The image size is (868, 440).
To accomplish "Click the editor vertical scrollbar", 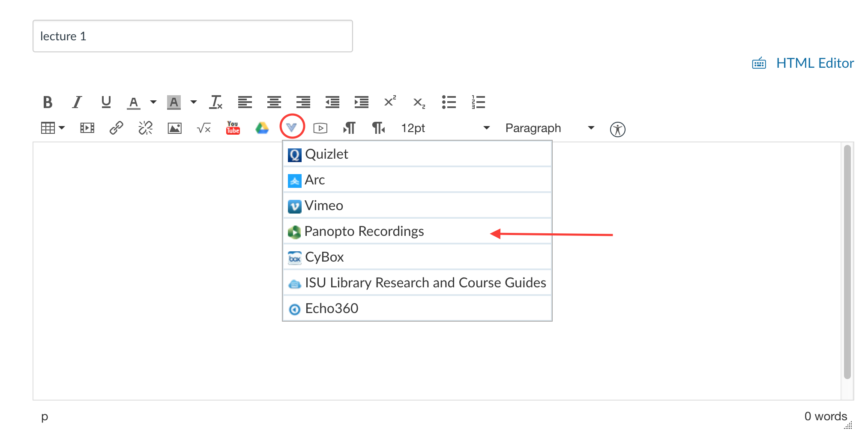I will 847,262.
